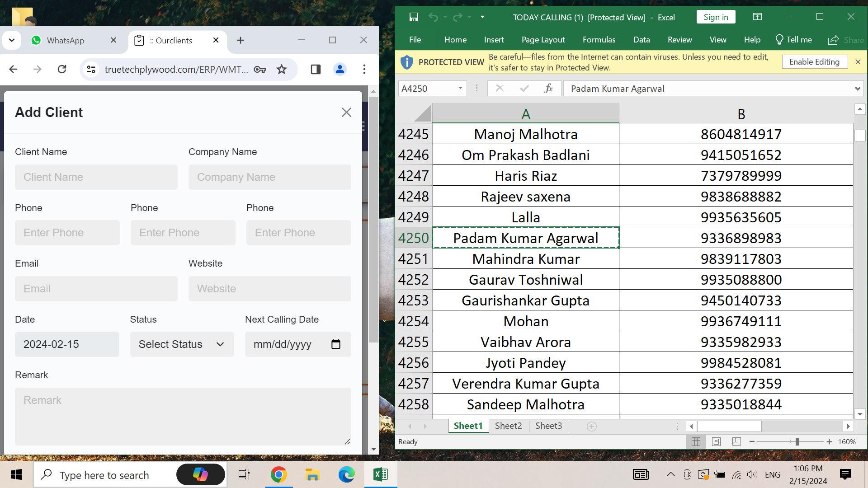Switch to Page Break Preview view

pyautogui.click(x=736, y=442)
